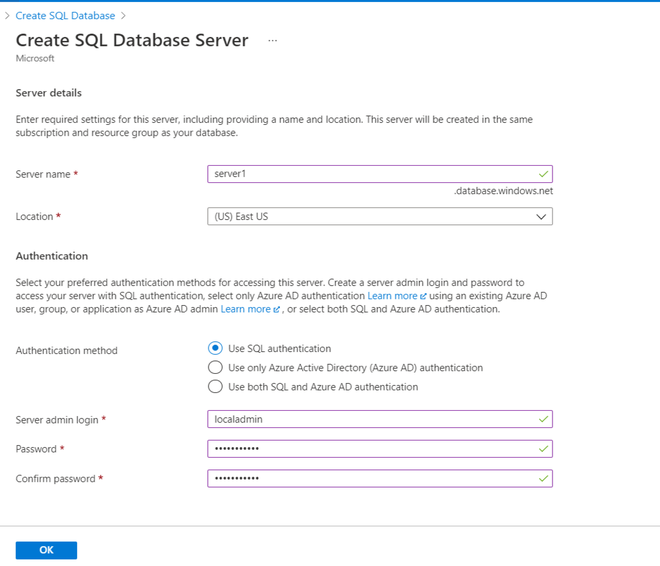Click the Location dropdown chevron arrow
Screen dimensions: 660x566
coord(542,216)
